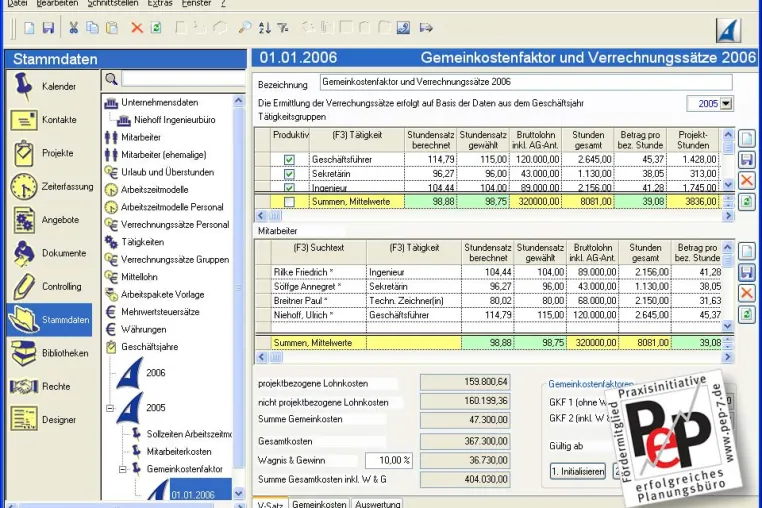Click delete icon beside Tätigkeitsgruppen table

click(x=747, y=180)
